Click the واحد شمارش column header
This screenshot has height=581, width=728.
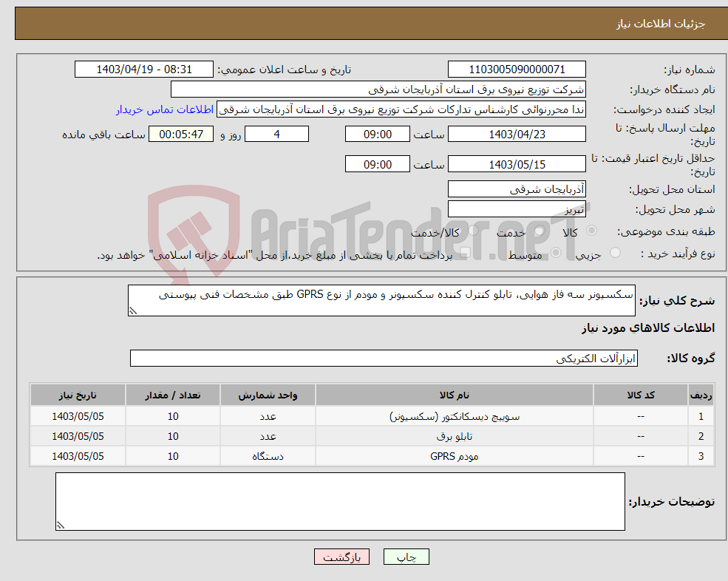pos(268,395)
